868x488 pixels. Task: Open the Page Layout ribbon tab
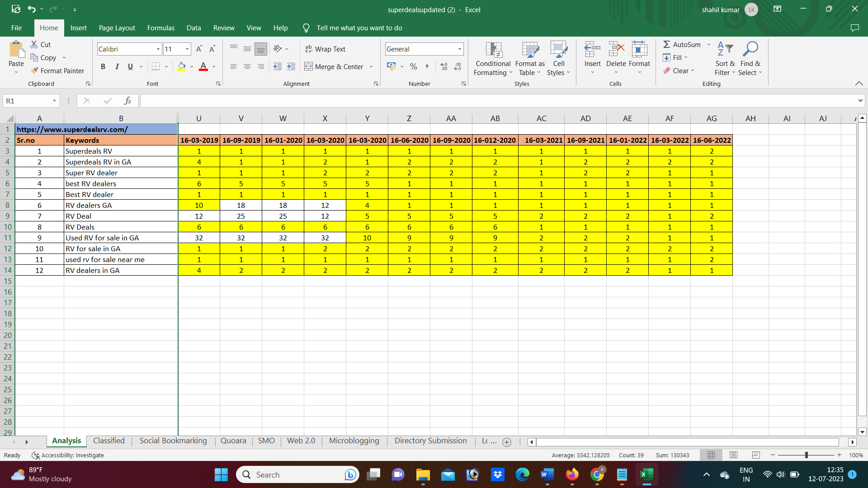coord(117,28)
